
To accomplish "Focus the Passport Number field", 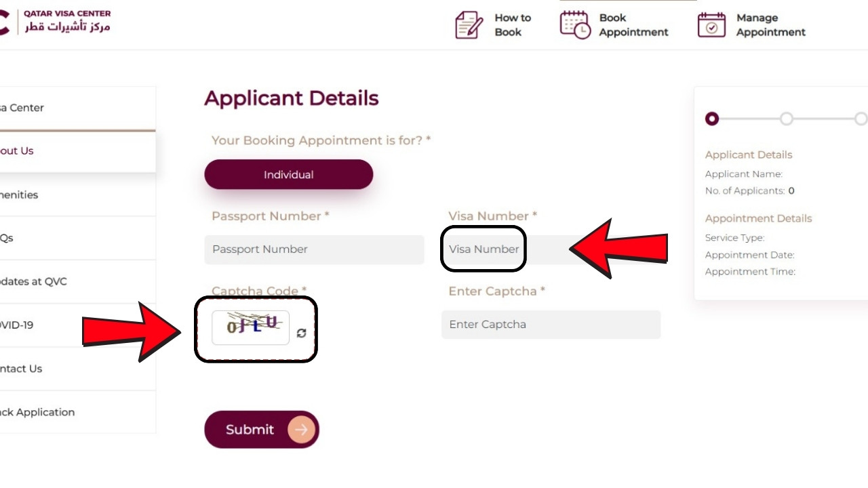I will tap(314, 249).
